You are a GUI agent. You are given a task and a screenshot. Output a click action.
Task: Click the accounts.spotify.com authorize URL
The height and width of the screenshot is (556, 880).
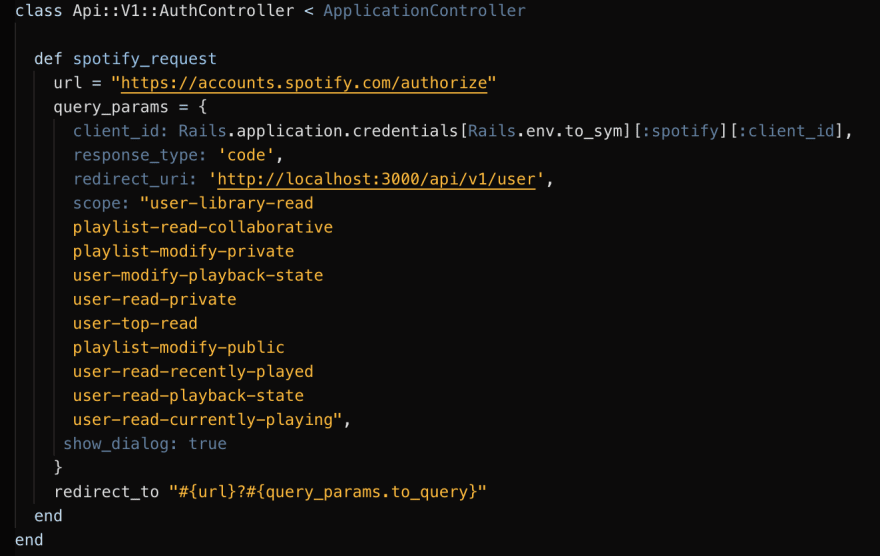[x=304, y=83]
